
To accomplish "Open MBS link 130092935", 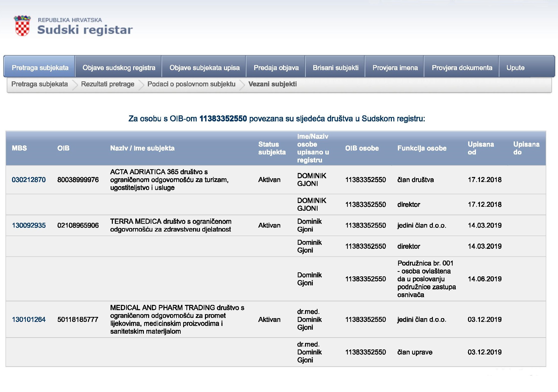I will [x=29, y=225].
